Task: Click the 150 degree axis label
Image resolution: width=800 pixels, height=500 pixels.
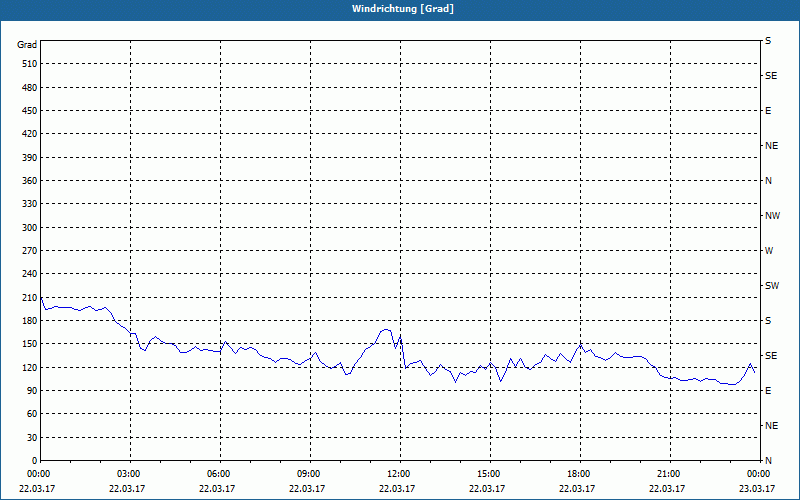Action: 29,344
